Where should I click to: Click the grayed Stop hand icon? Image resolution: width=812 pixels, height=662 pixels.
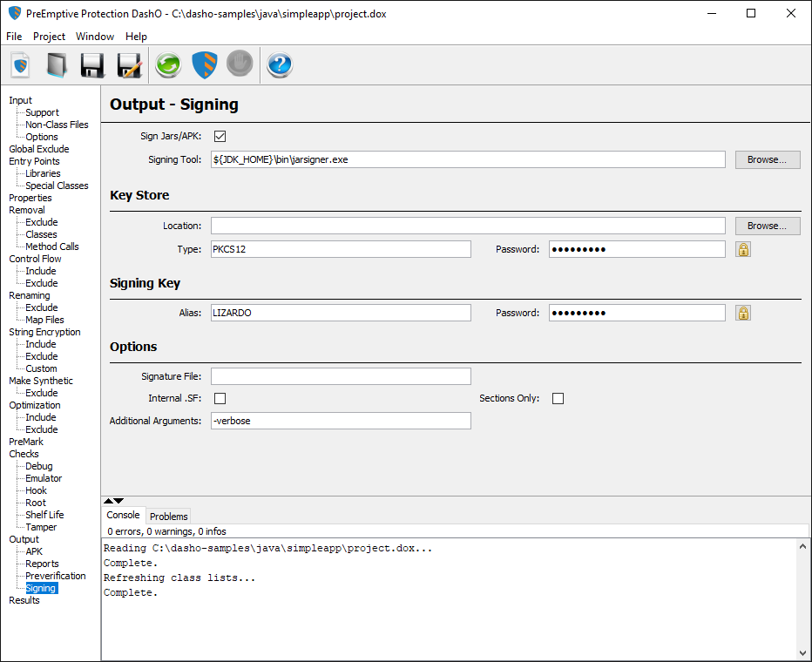click(240, 64)
